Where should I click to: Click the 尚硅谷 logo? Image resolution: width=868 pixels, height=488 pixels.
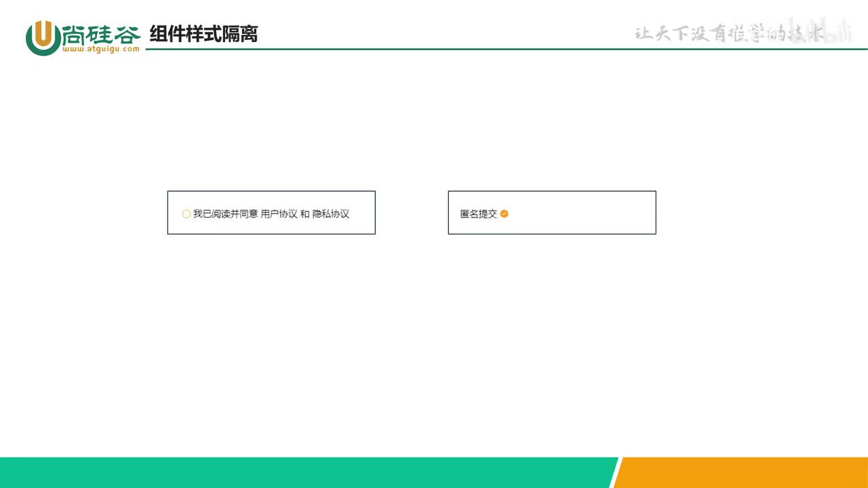coord(83,37)
